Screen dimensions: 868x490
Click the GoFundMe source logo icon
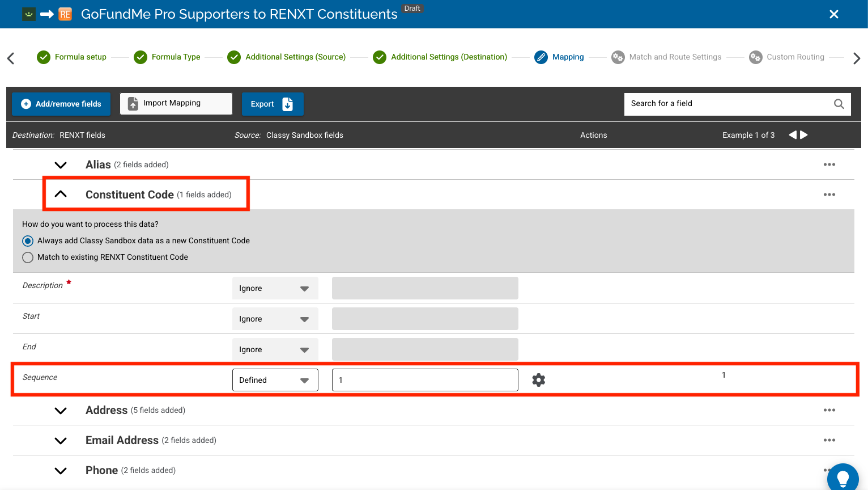click(29, 14)
